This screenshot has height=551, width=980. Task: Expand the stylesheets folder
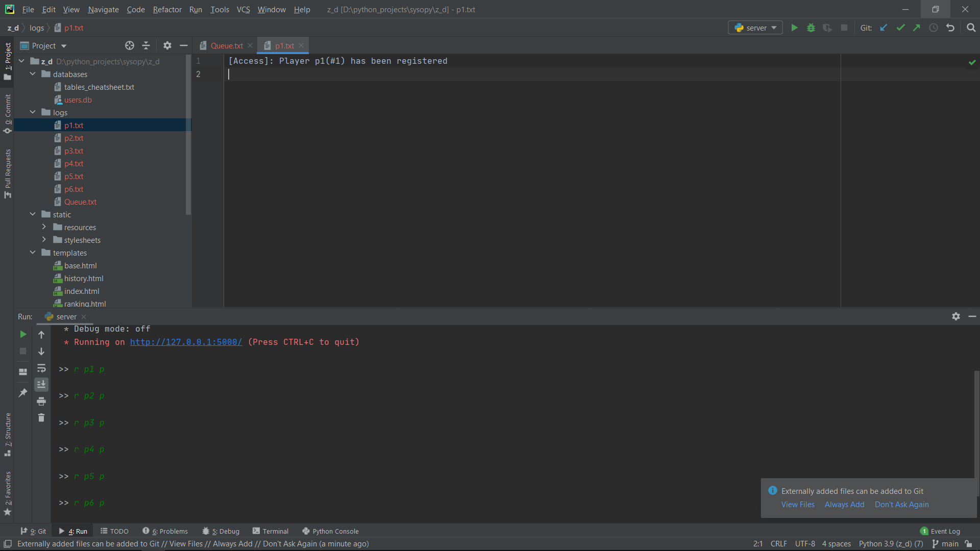click(x=44, y=240)
